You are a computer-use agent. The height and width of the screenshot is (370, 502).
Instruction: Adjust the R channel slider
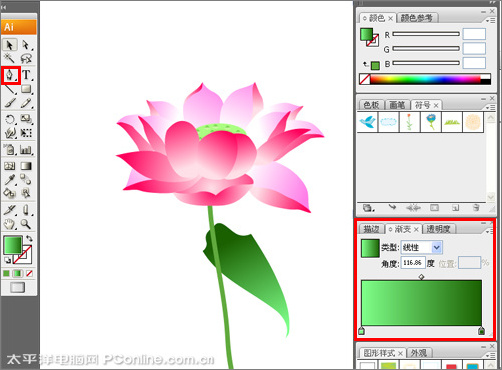click(426, 34)
